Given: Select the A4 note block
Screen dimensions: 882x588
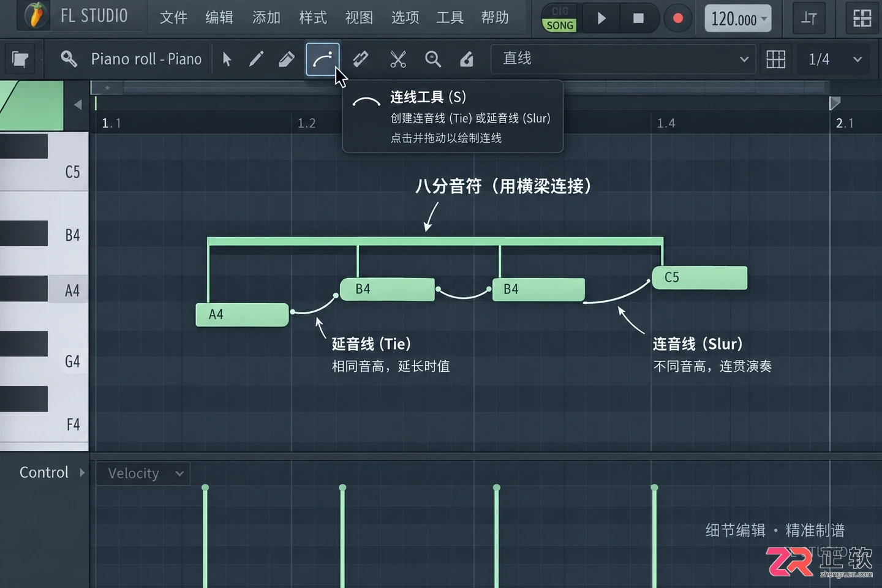Looking at the screenshot, I should click(x=242, y=315).
